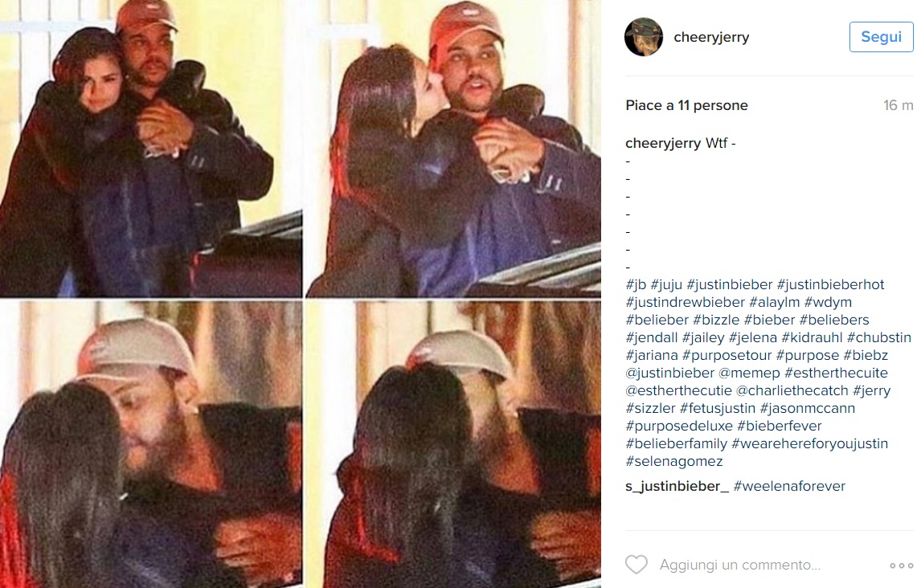Viewport: 917px width, 588px height.
Task: Open the #selenagomez hashtag
Action: pos(674,461)
